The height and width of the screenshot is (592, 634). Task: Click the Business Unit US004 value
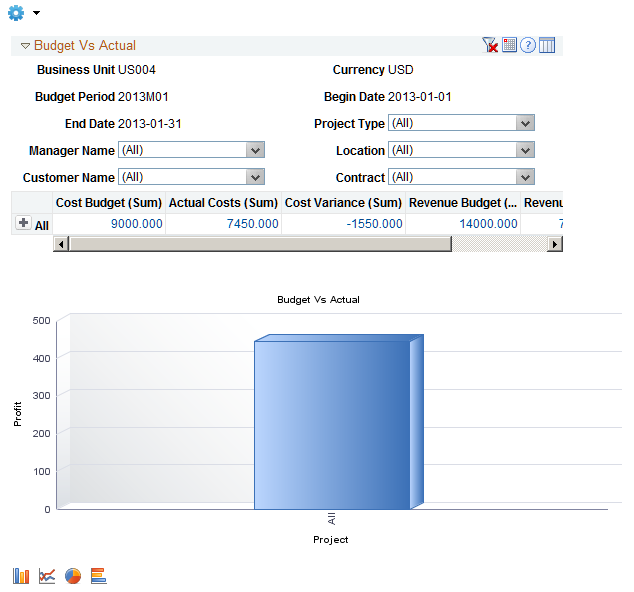[x=137, y=70]
